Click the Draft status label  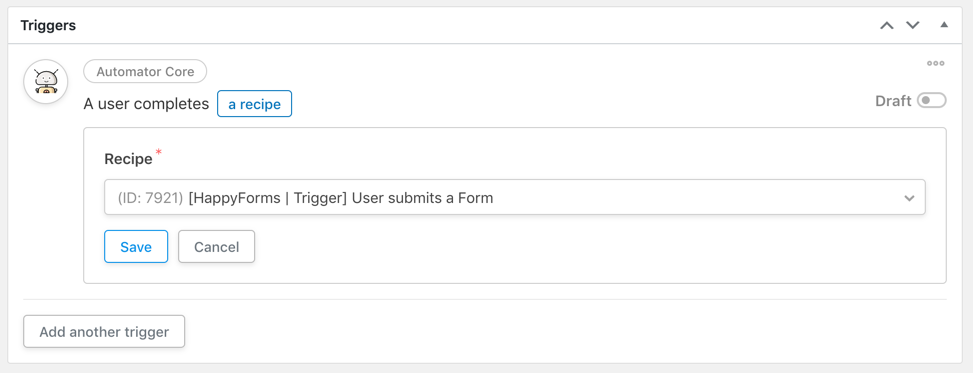[x=893, y=101]
